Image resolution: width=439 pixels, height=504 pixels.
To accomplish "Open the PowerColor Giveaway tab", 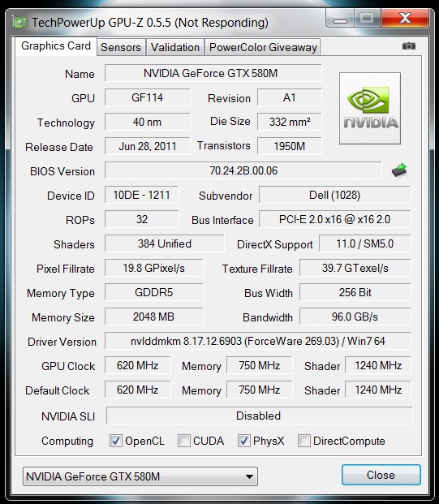I will click(x=263, y=47).
